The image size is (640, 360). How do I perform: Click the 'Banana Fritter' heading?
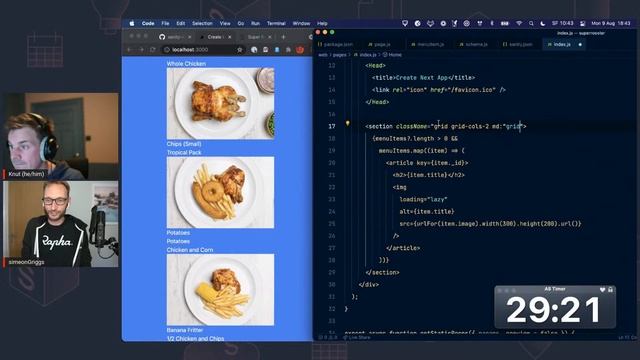coord(184,330)
